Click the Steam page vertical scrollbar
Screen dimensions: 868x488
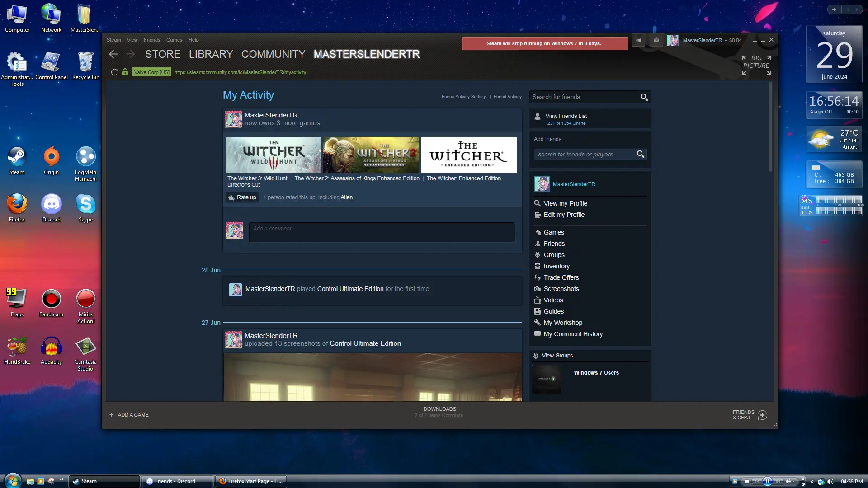click(x=771, y=127)
